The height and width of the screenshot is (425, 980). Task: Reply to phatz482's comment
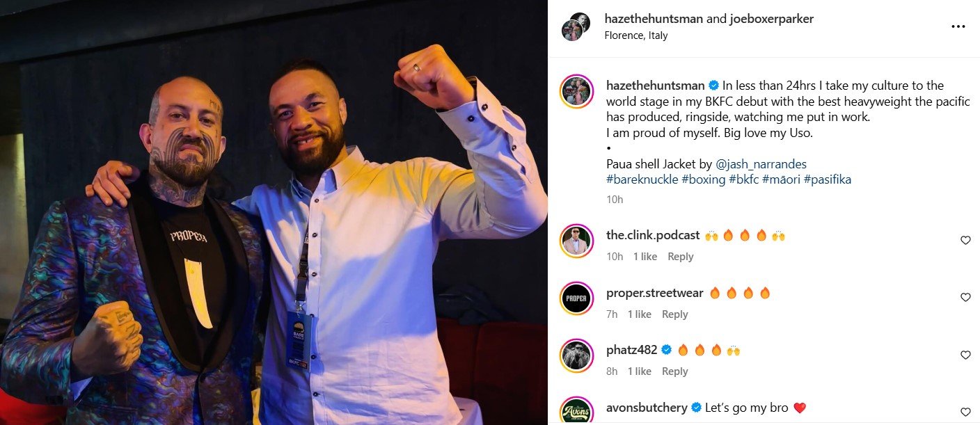pos(674,371)
